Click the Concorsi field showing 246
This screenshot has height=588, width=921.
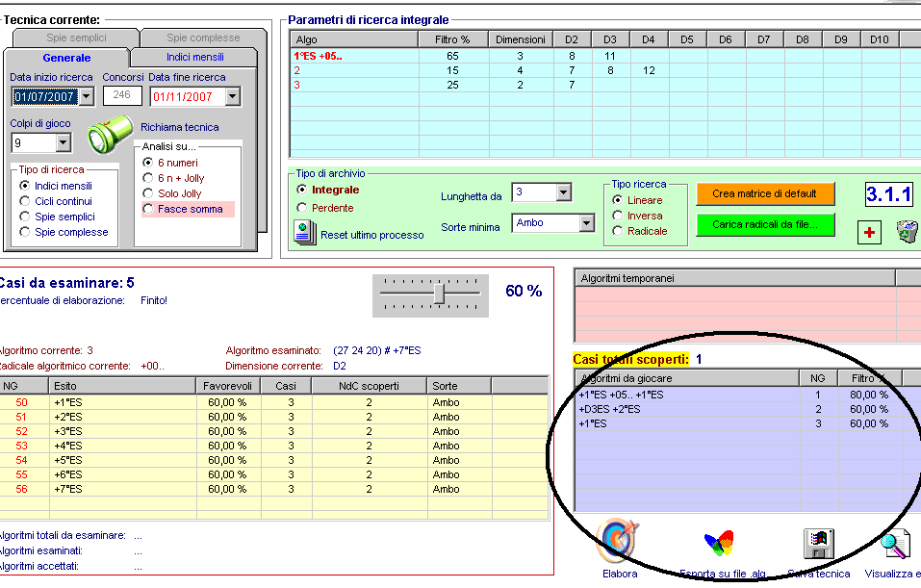(x=122, y=95)
